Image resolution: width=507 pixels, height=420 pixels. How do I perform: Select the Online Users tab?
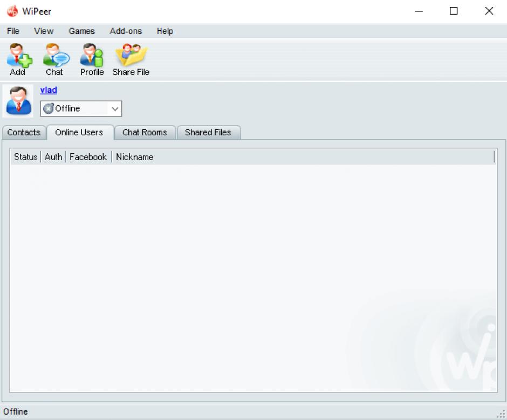pyautogui.click(x=79, y=133)
